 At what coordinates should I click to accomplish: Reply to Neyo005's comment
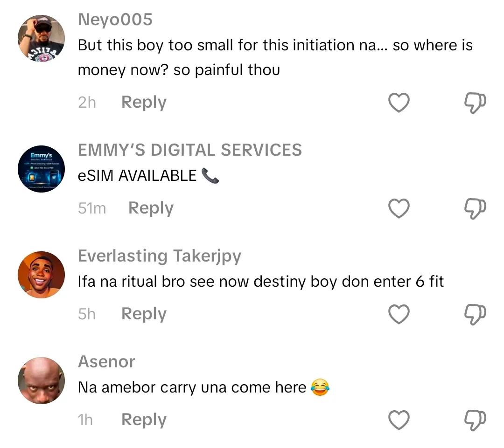pos(144,103)
